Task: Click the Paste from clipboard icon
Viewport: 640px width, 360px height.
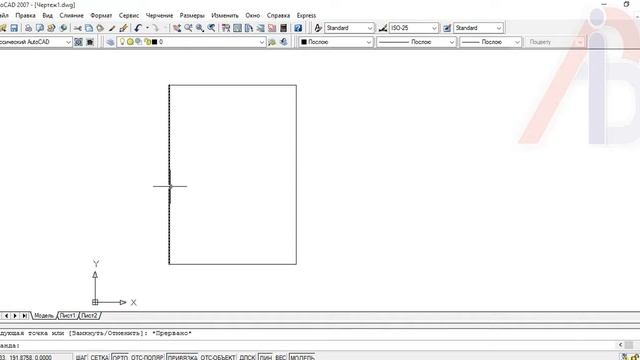Action: pyautogui.click(x=100, y=28)
